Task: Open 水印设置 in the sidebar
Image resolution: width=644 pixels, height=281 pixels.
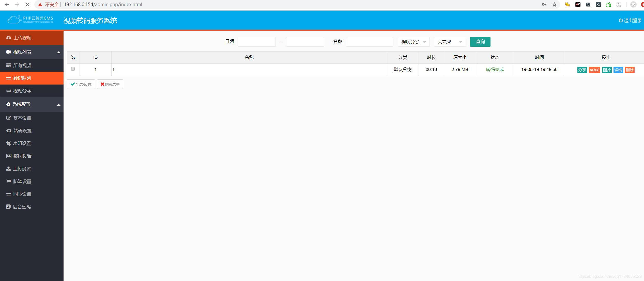Action: tap(22, 143)
